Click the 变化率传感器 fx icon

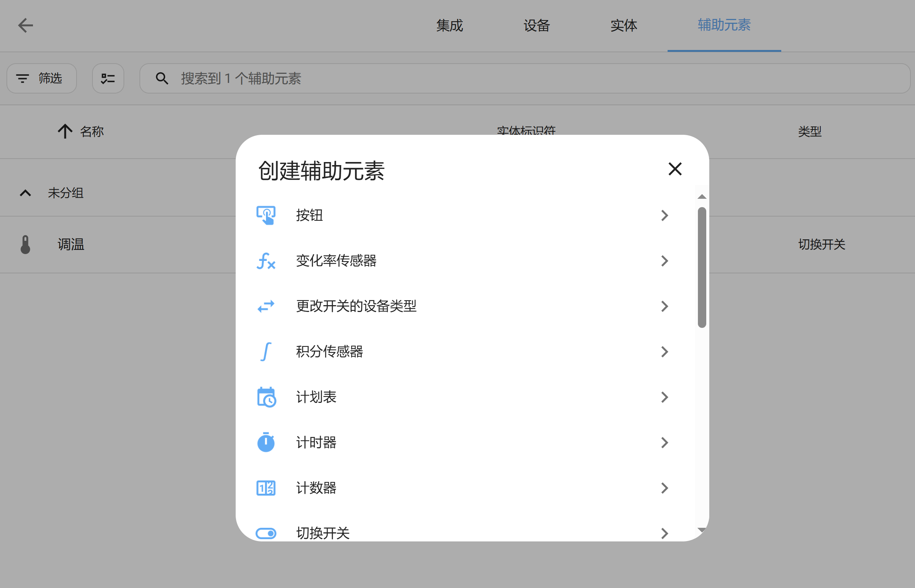point(266,261)
